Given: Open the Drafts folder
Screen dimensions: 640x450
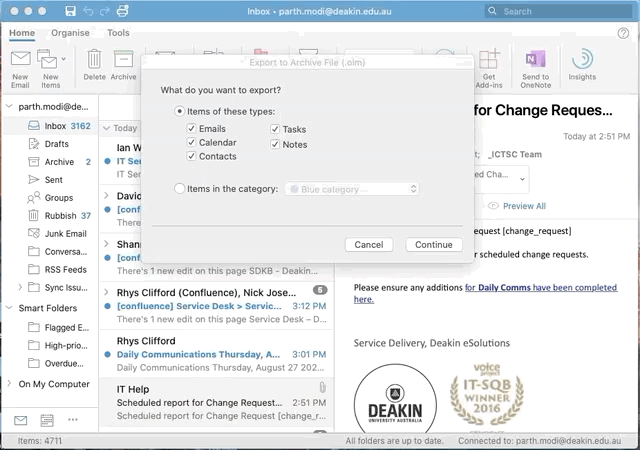Looking at the screenshot, I should point(51,144).
